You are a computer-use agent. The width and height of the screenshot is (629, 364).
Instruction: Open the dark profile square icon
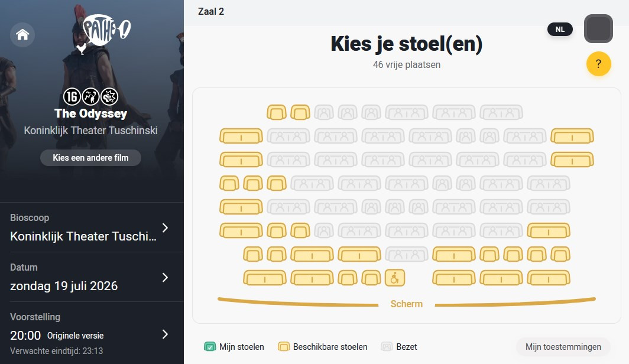(598, 29)
